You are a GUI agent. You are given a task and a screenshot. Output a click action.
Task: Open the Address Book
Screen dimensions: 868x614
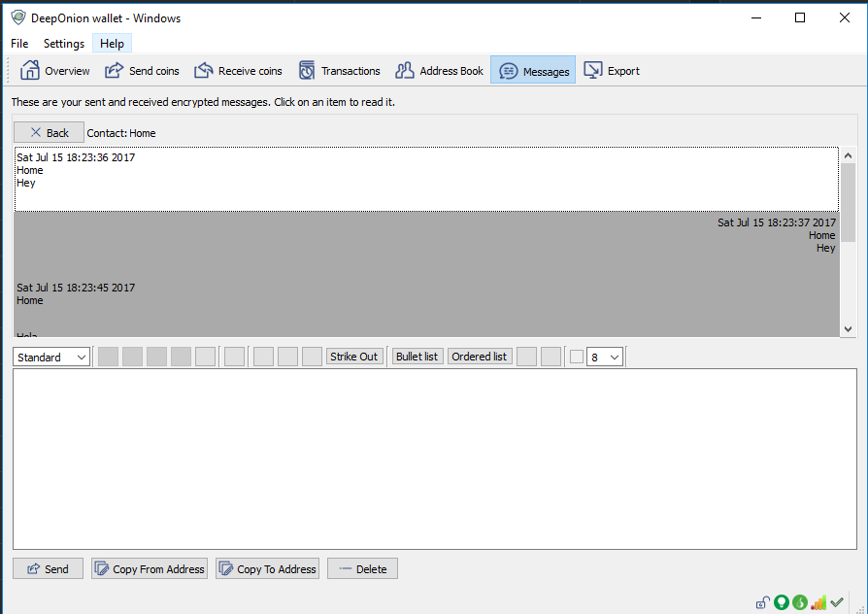pyautogui.click(x=439, y=71)
